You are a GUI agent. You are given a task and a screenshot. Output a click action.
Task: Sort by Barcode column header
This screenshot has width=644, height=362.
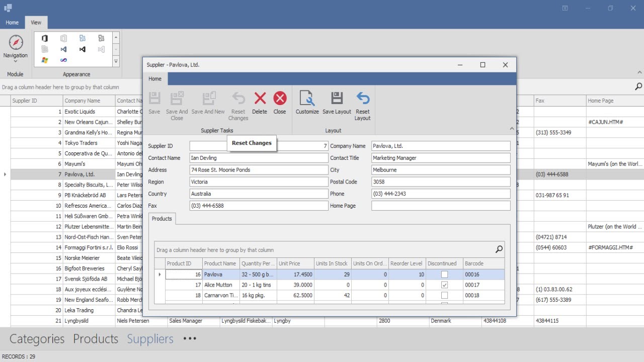click(484, 263)
